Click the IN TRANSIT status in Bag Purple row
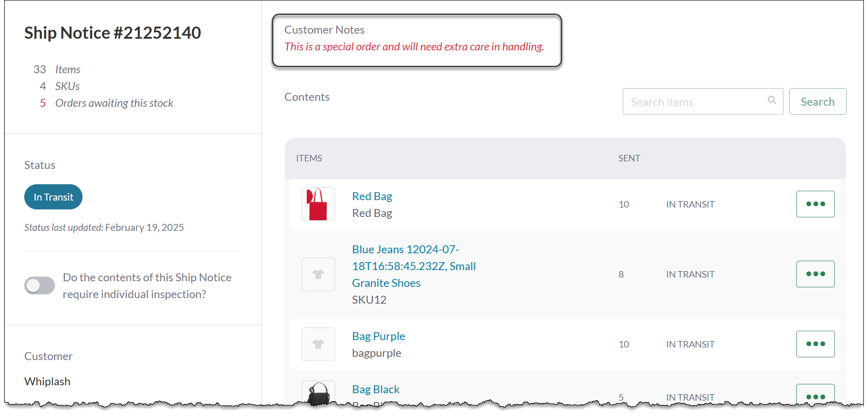Viewport: 868px width, 417px height. 690,344
